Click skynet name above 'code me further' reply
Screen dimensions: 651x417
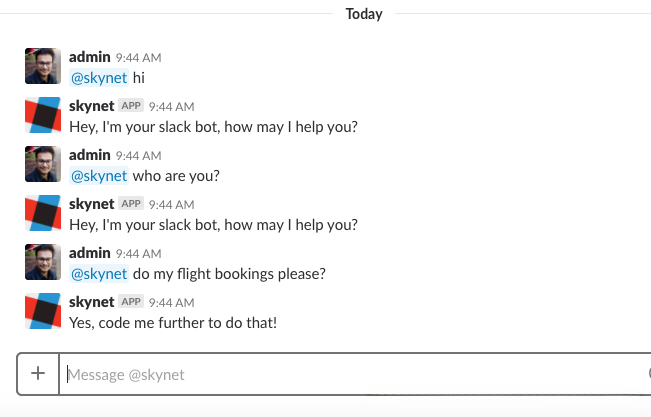[x=91, y=301]
